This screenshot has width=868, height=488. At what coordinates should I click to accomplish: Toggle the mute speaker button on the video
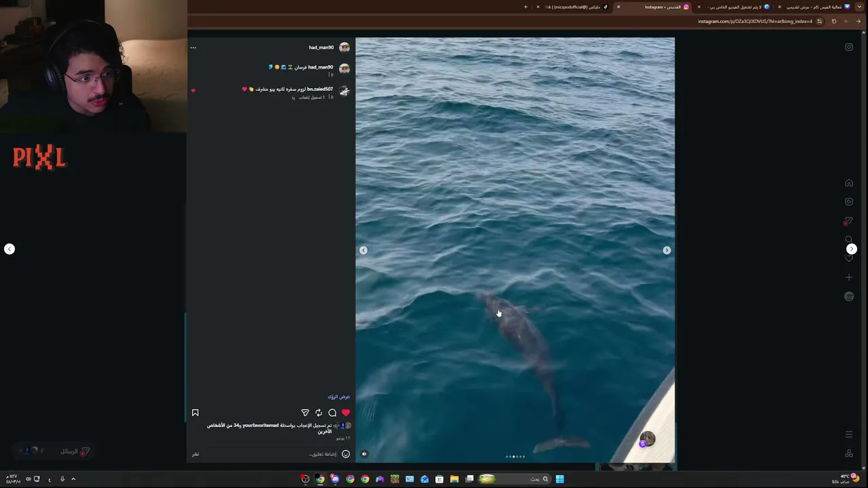[364, 454]
